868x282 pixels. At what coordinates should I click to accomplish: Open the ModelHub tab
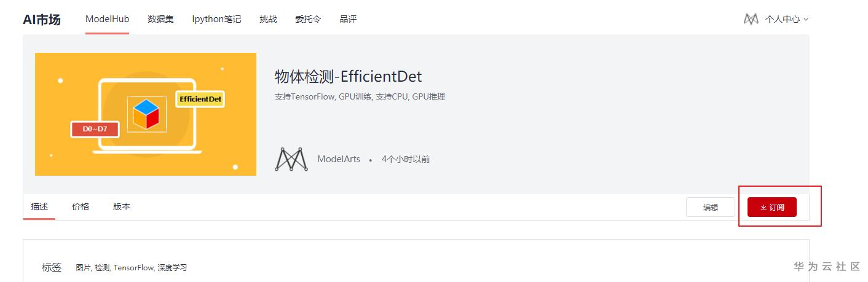pos(108,19)
